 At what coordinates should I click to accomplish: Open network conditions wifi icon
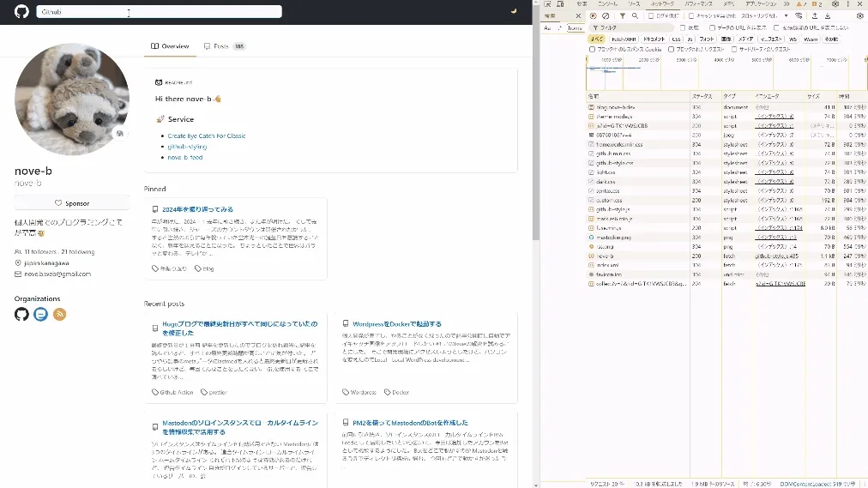tap(799, 16)
